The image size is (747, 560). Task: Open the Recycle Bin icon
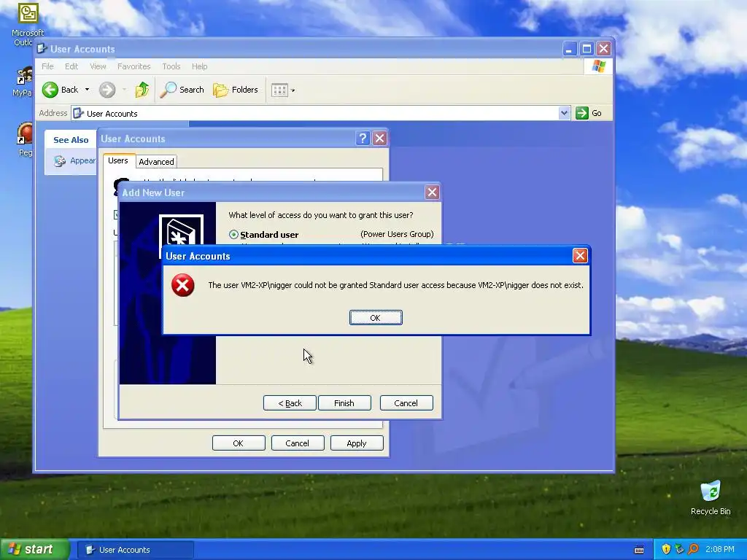pyautogui.click(x=711, y=497)
